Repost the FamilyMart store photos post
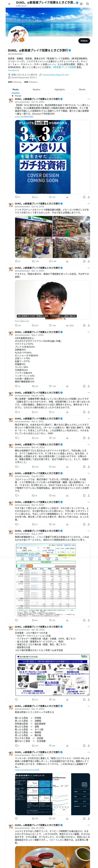 tap(33, 261)
